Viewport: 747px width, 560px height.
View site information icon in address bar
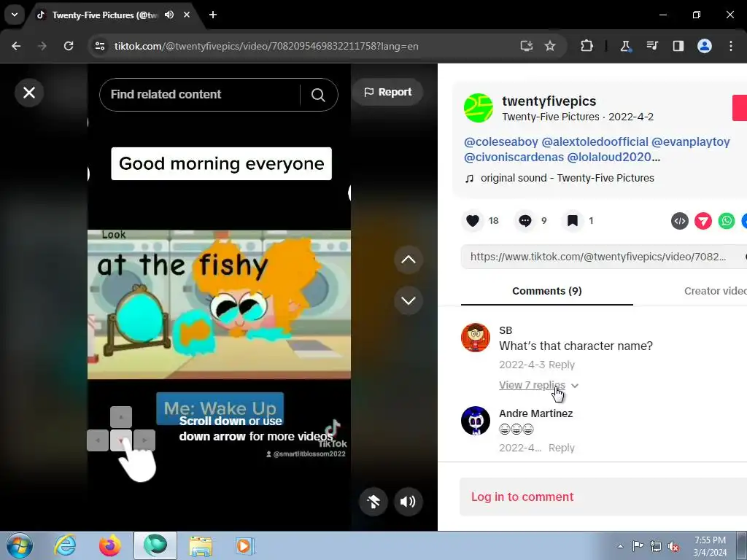coord(100,46)
